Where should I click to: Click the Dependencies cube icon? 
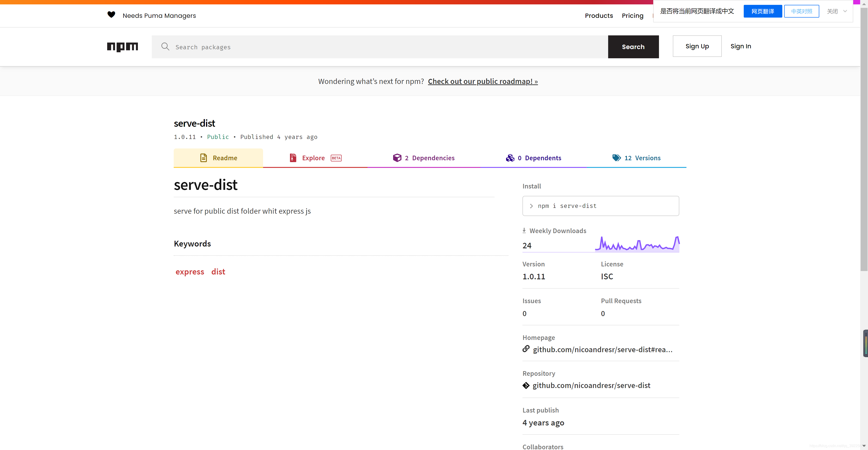pos(397,158)
